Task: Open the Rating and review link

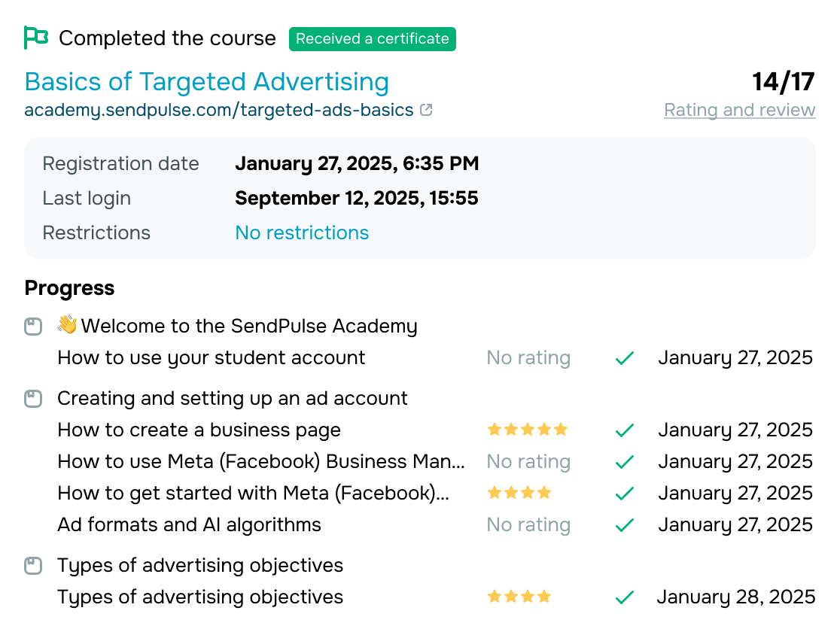Action: point(739,111)
